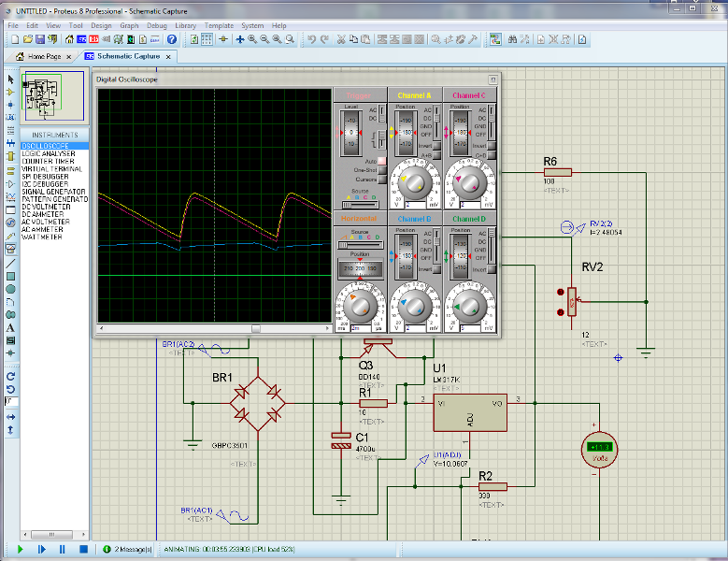Toggle the Trigger Auto button
The width and height of the screenshot is (728, 561).
(x=381, y=161)
